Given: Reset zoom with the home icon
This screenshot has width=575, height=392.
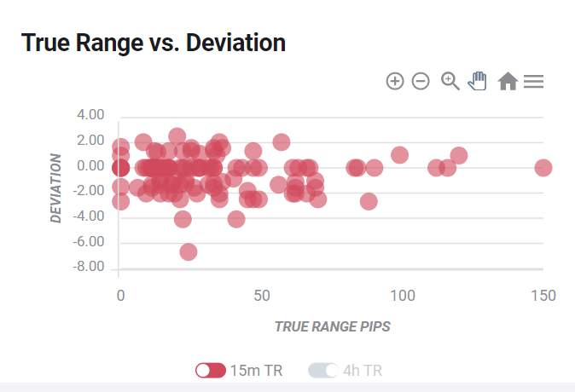Looking at the screenshot, I should coord(508,81).
